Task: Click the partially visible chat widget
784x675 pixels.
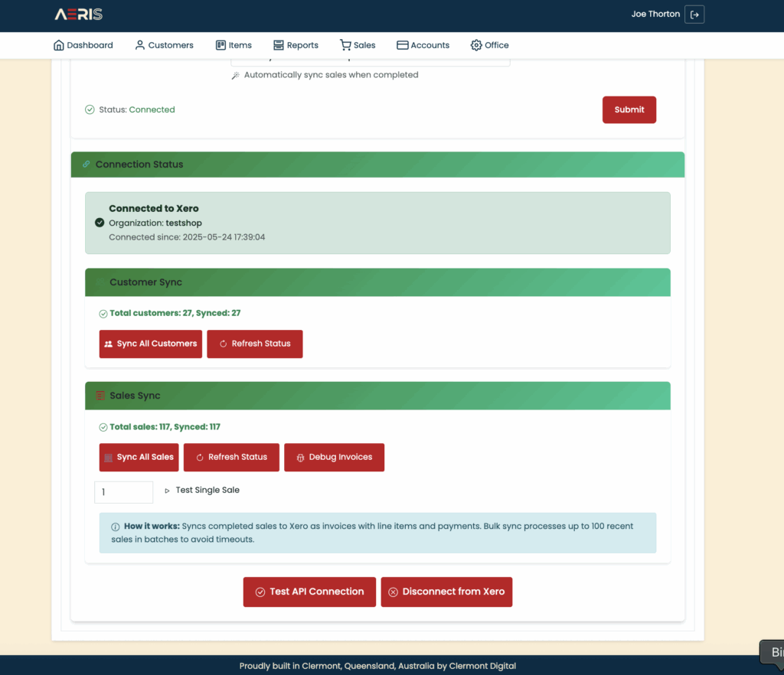Action: (x=772, y=653)
